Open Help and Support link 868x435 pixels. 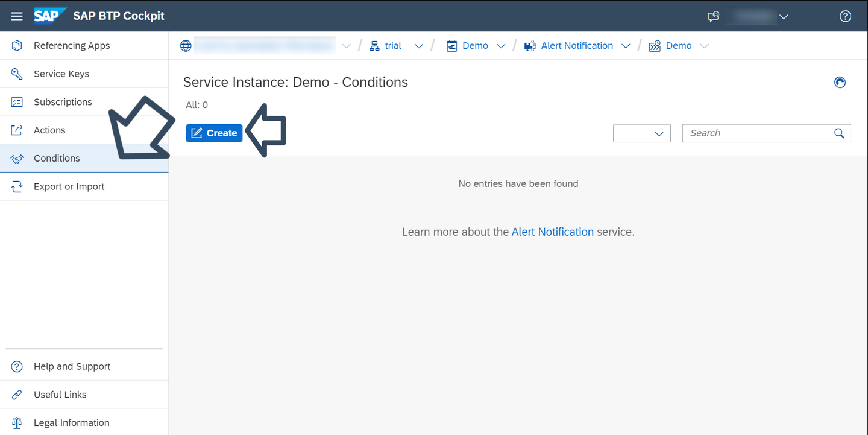[84, 366]
